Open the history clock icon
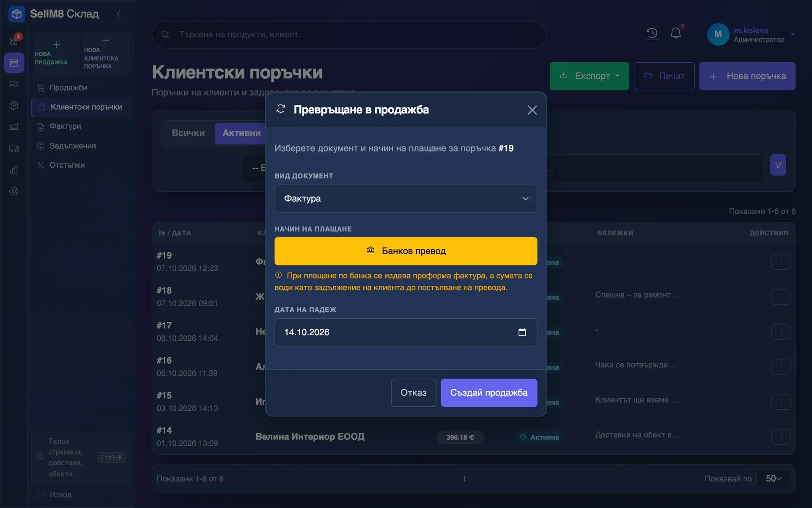Screen dimensions: 812x508 (652, 33)
